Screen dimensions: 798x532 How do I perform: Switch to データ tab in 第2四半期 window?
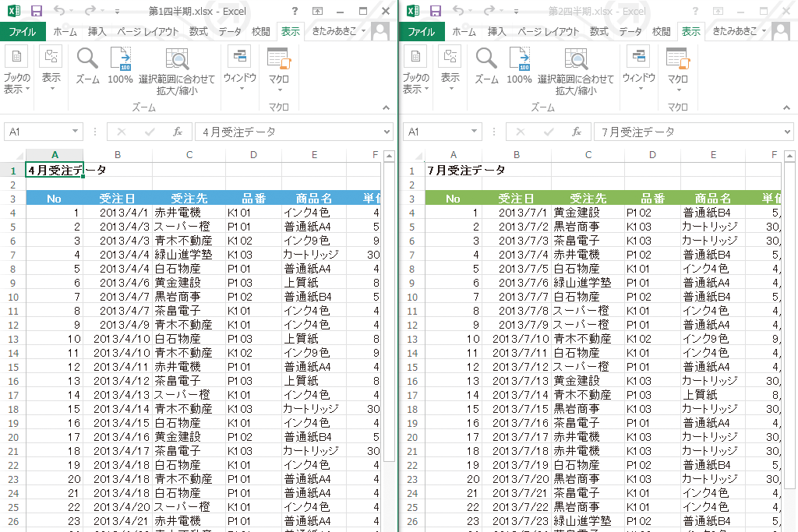pos(630,31)
